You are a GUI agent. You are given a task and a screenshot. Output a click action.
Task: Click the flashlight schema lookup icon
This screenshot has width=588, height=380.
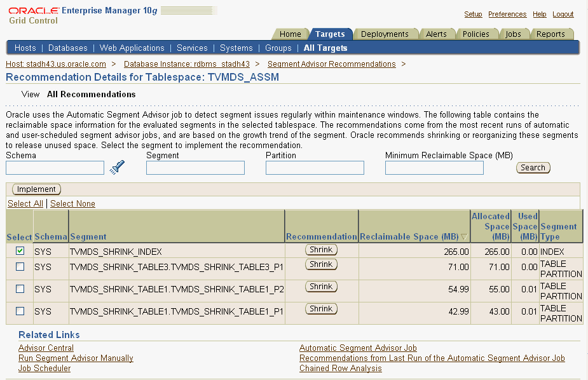click(x=118, y=167)
